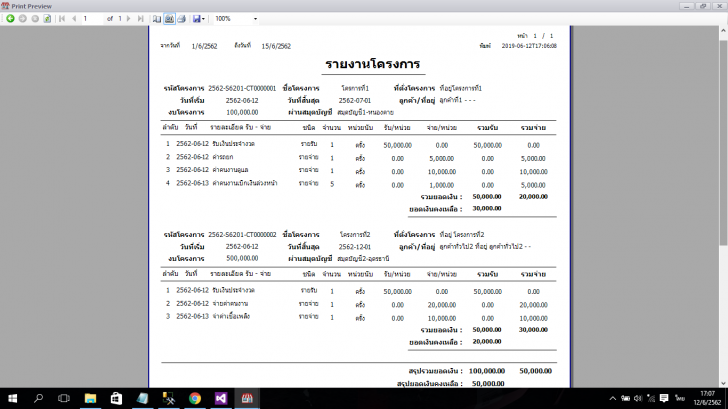Open the notification action center

[x=664, y=398]
